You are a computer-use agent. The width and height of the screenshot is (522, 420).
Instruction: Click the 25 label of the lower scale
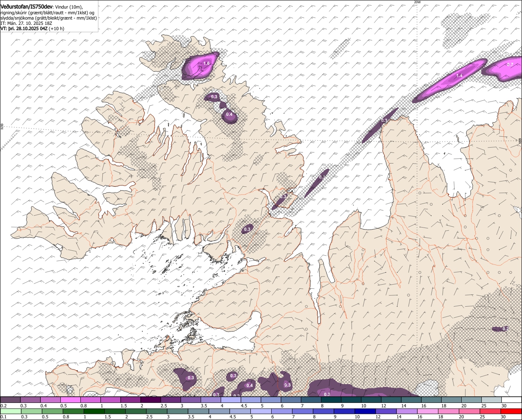482,417
